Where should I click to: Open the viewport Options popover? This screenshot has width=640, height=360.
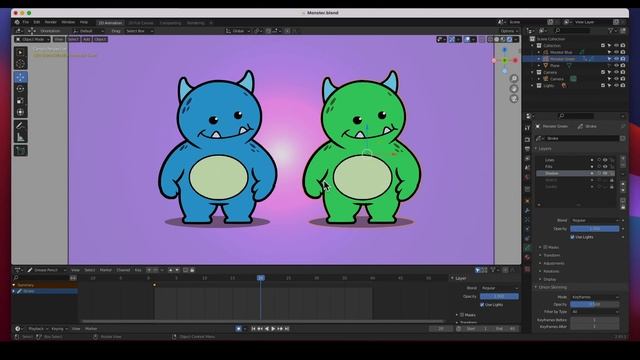click(509, 31)
